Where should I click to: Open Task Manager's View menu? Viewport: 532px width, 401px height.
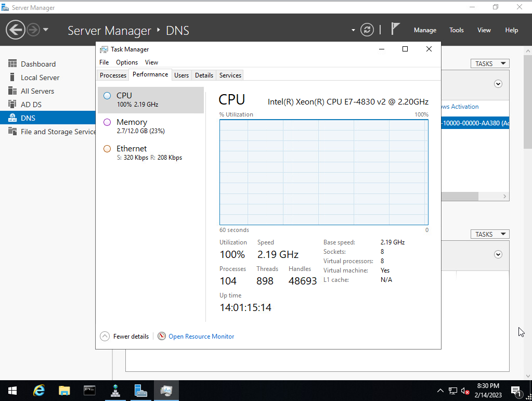tap(151, 62)
